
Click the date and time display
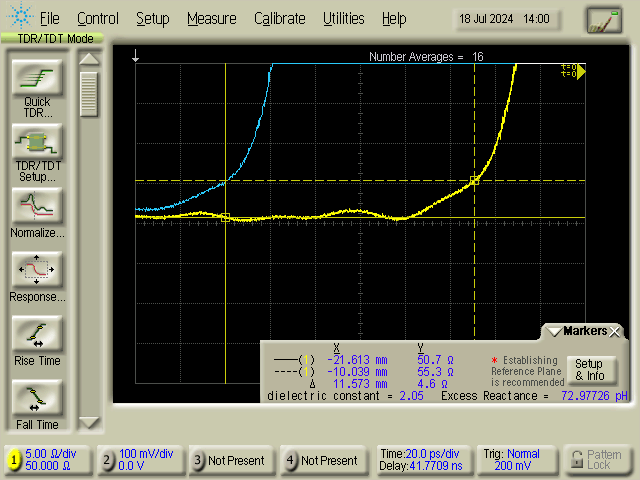tap(504, 19)
